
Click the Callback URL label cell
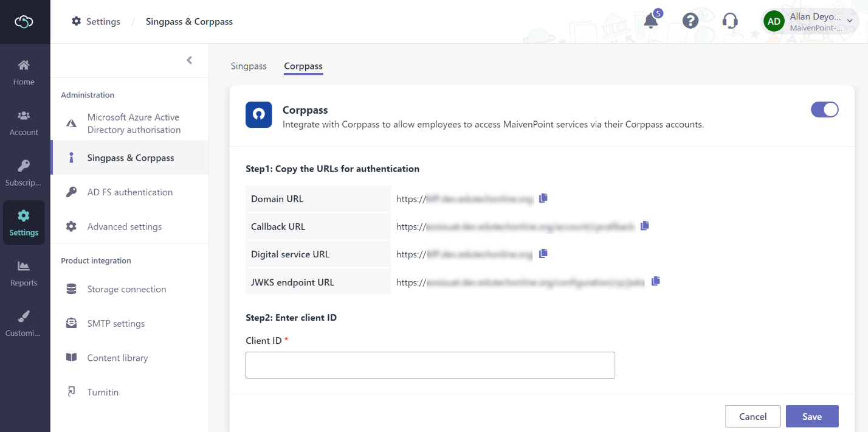[x=318, y=226]
